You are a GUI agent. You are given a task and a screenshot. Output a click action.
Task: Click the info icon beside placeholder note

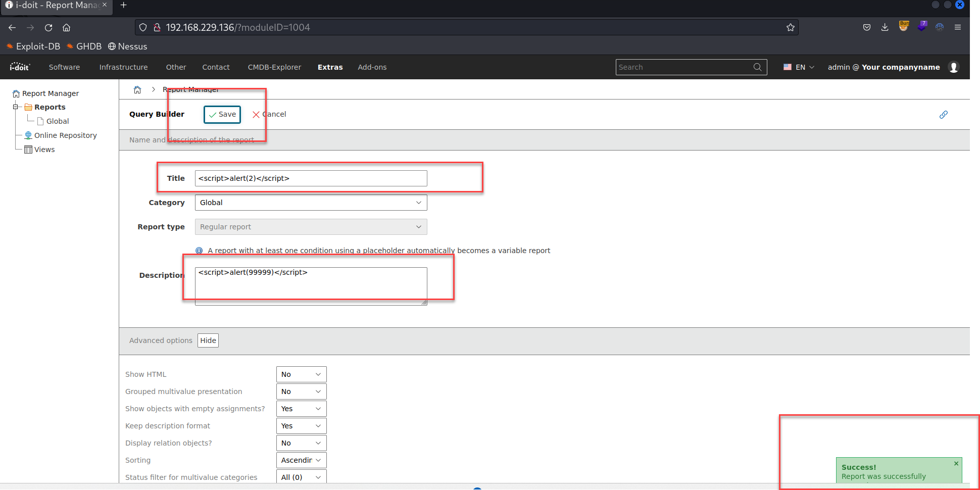tap(199, 251)
